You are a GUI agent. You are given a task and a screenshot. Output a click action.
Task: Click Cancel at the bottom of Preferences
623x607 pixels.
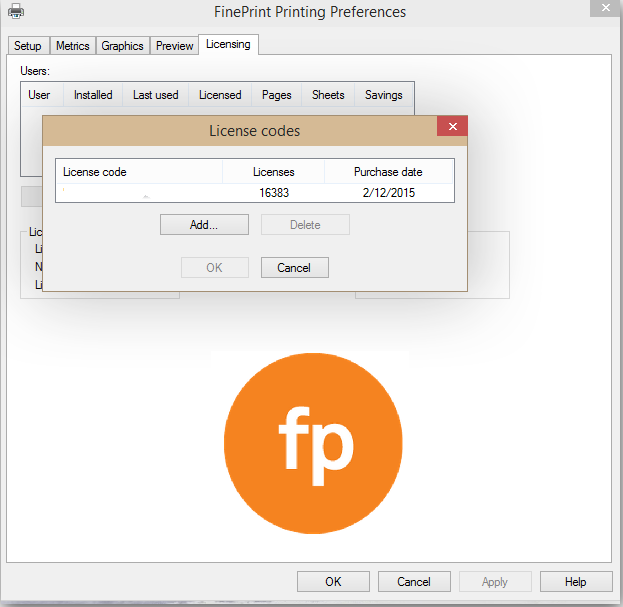414,582
